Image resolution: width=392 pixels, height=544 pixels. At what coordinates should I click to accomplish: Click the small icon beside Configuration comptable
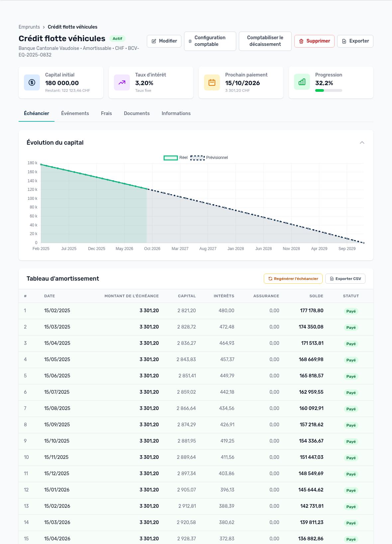coord(190,41)
